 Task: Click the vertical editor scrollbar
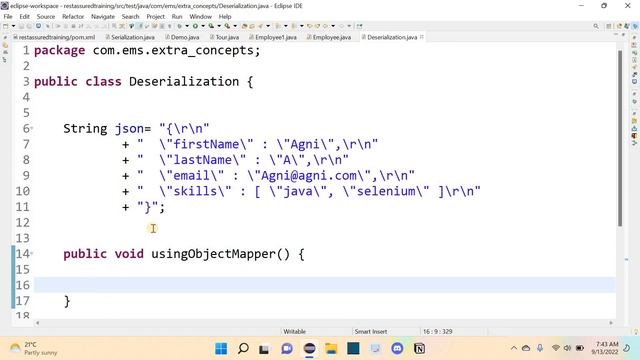(620, 139)
